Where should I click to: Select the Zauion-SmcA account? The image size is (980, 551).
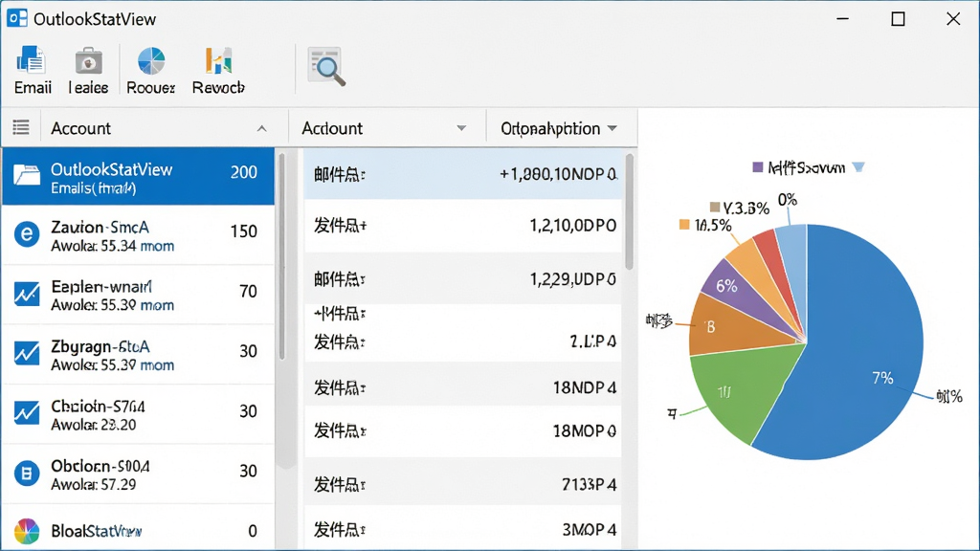(x=138, y=235)
